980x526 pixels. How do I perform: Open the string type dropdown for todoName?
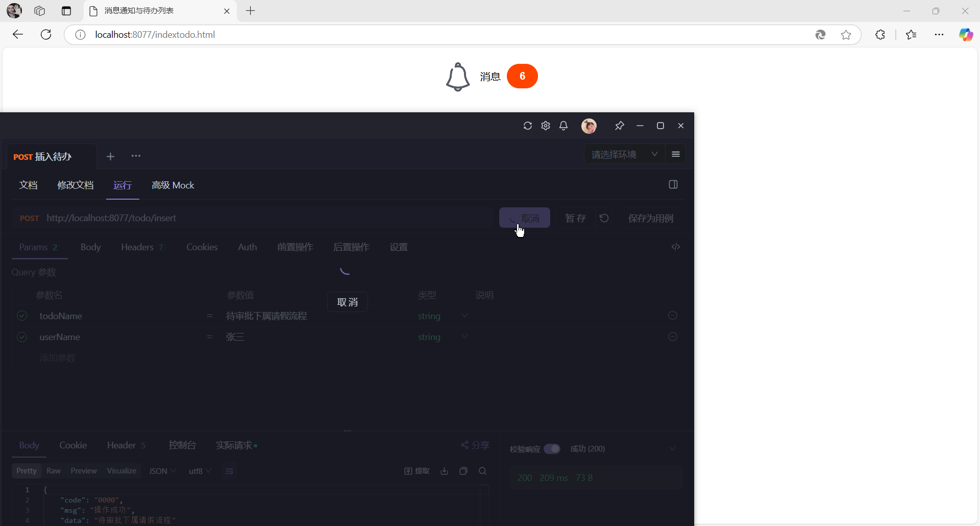[464, 316]
